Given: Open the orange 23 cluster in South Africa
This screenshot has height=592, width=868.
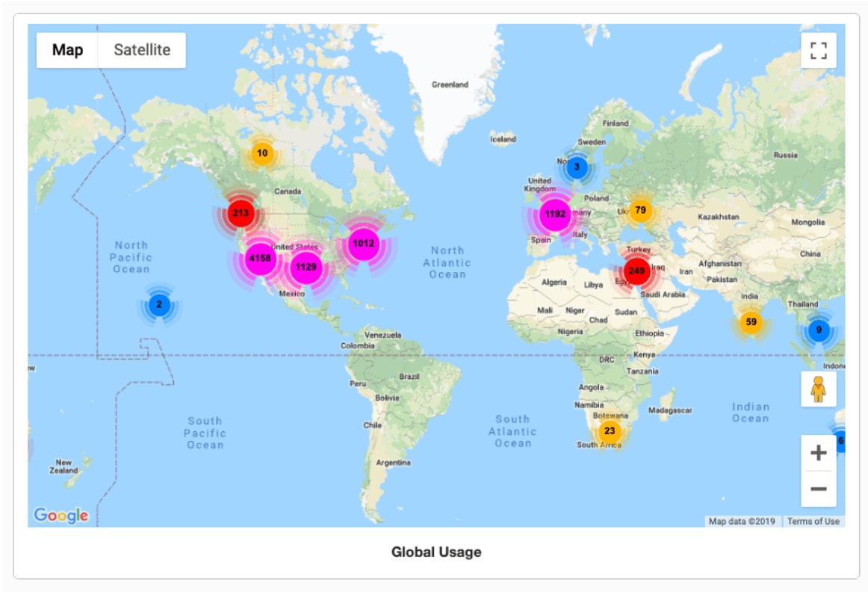Looking at the screenshot, I should pos(610,431).
